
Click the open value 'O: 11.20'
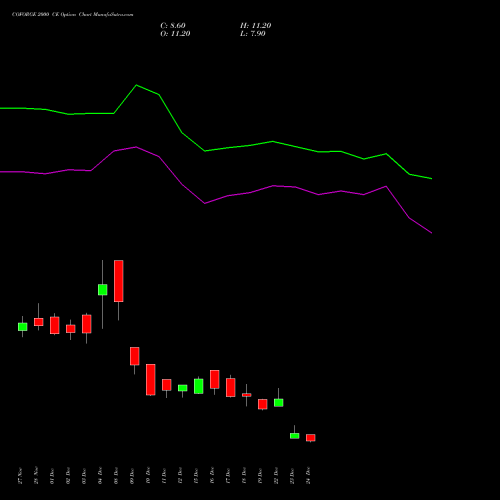pyautogui.click(x=175, y=34)
